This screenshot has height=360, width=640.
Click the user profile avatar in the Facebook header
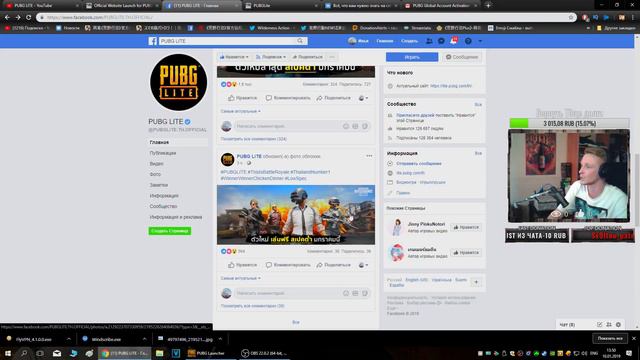352,41
